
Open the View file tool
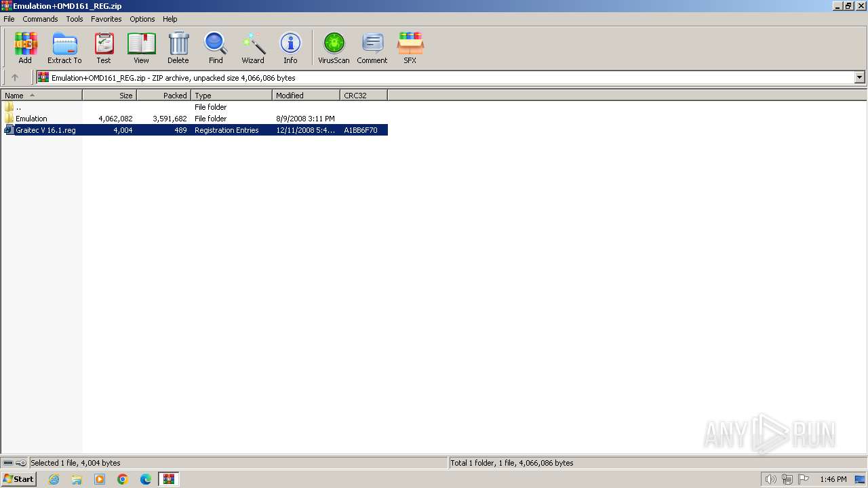tap(141, 48)
